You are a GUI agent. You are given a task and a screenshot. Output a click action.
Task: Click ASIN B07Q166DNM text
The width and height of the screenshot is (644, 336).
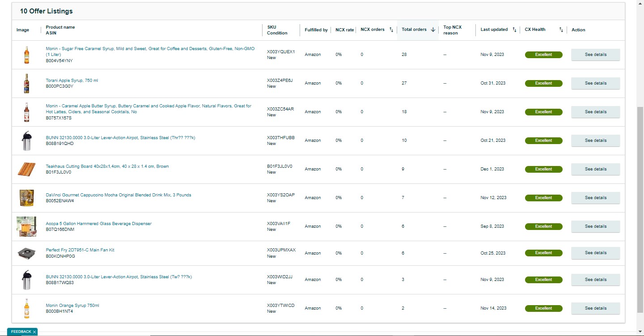click(60, 230)
